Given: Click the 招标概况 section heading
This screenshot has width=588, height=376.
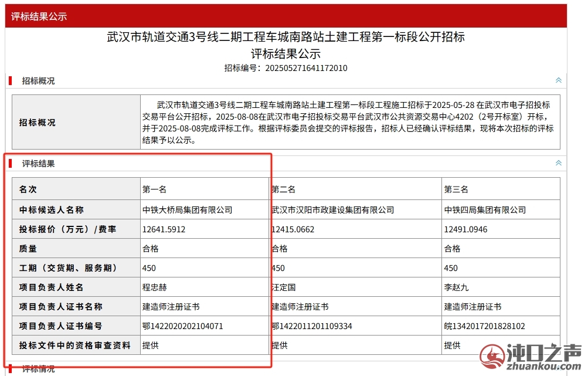Looking at the screenshot, I should (38, 81).
